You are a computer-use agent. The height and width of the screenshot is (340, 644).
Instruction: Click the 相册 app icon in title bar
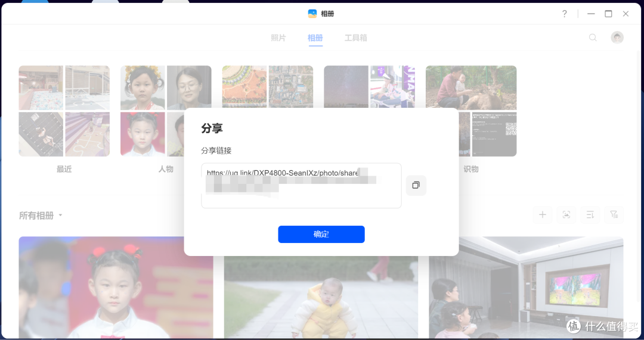click(312, 14)
